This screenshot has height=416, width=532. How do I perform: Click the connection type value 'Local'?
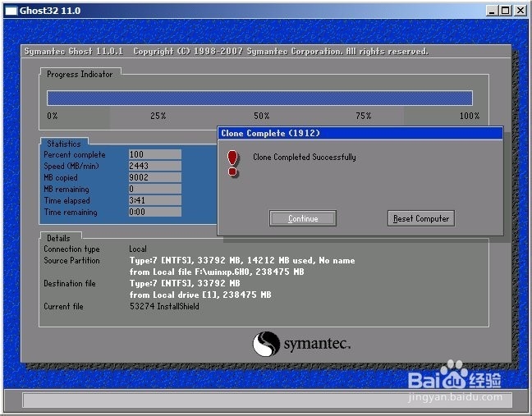click(138, 249)
